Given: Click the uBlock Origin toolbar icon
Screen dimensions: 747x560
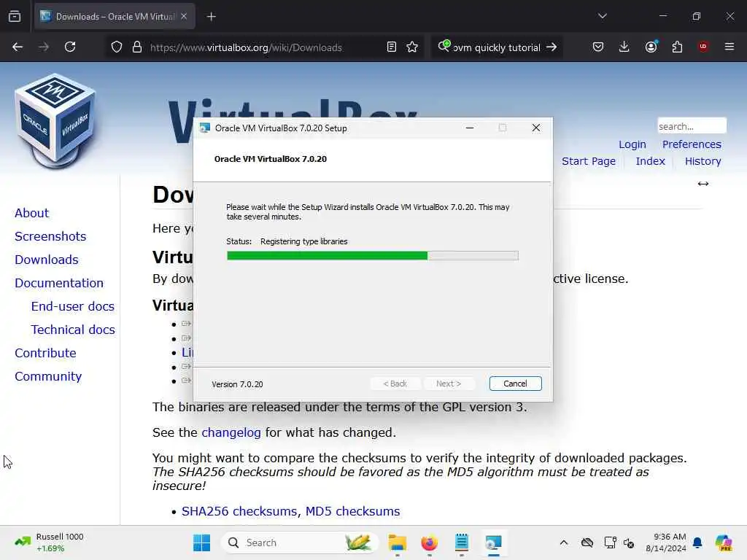Looking at the screenshot, I should coord(703,46).
